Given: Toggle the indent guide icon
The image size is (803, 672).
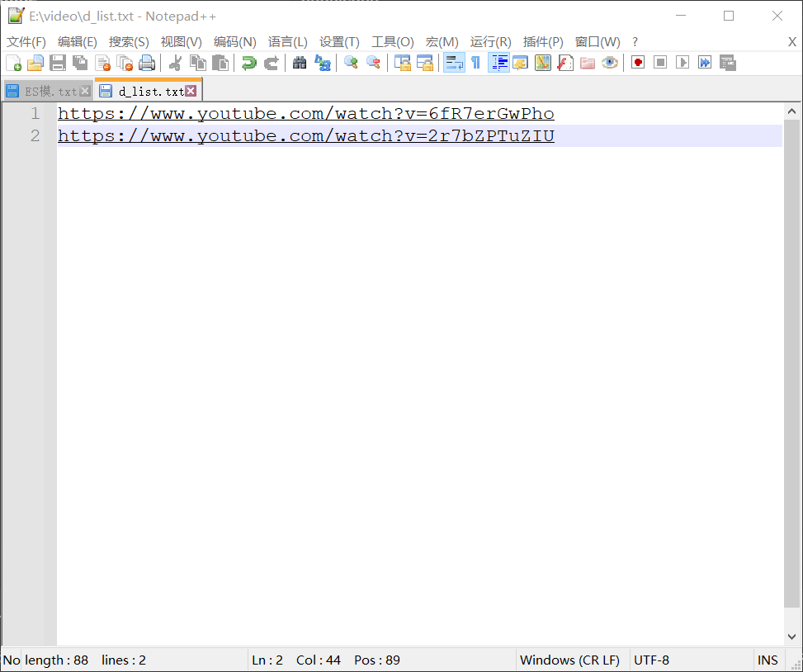Looking at the screenshot, I should (498, 63).
